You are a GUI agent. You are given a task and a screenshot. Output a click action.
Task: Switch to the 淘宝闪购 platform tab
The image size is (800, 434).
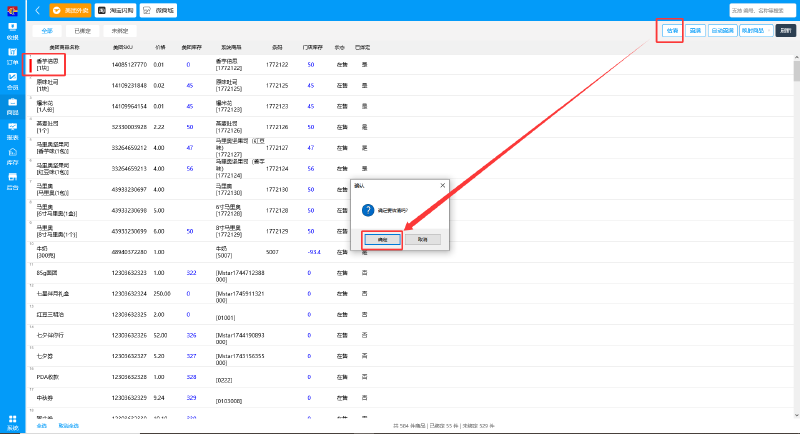point(116,10)
